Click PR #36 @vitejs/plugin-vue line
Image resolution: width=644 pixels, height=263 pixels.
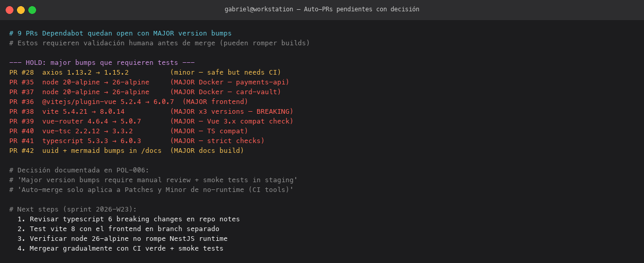(x=129, y=102)
